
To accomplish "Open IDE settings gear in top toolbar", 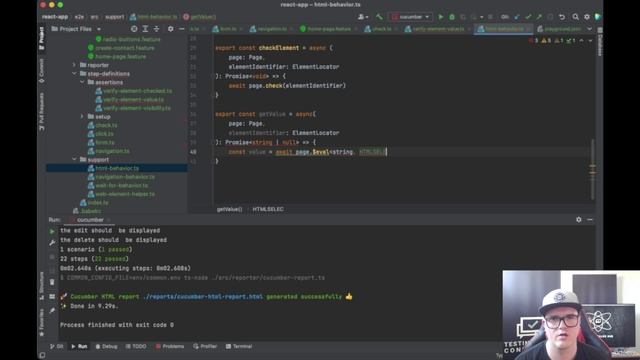I will 587,17.
